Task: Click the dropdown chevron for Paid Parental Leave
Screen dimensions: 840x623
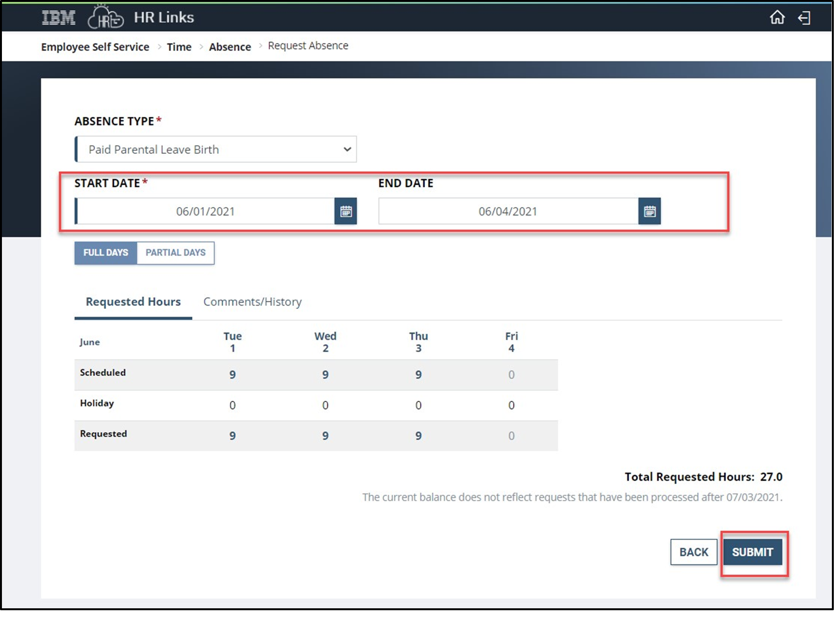Action: [x=347, y=149]
